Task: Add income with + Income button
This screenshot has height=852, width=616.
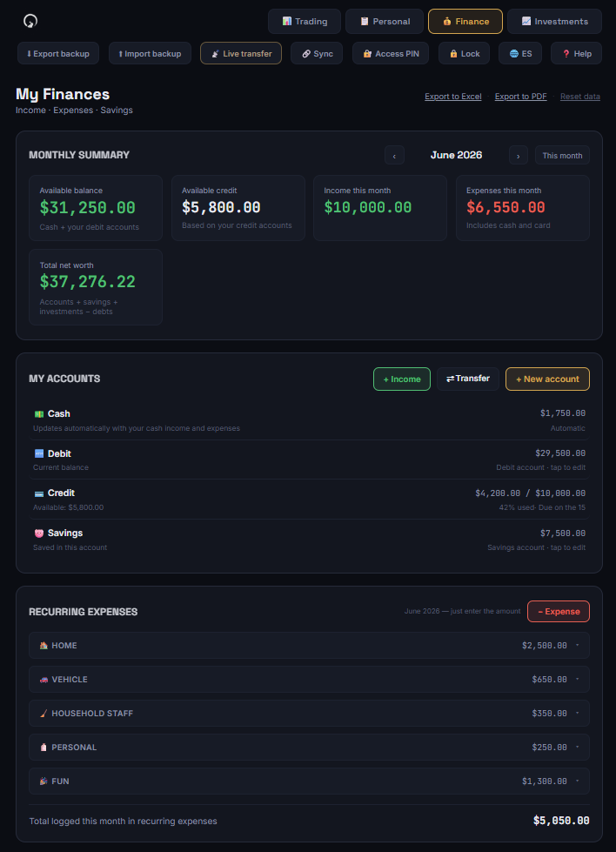Action: 402,379
